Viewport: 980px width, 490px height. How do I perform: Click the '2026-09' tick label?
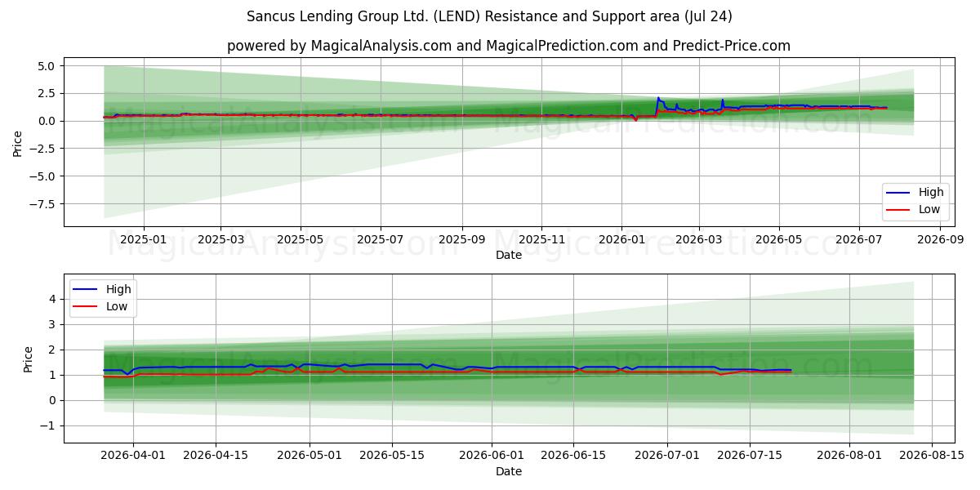coord(941,239)
